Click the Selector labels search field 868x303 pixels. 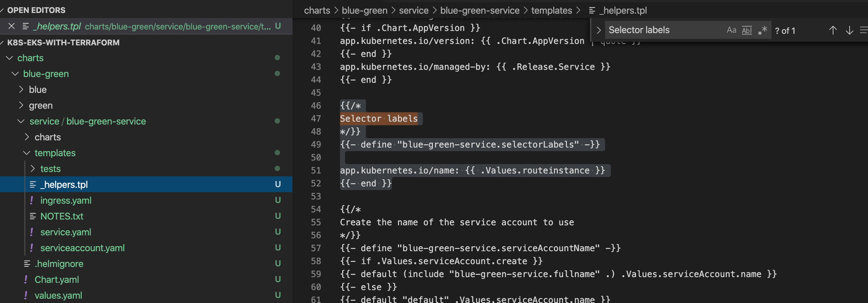(663, 30)
